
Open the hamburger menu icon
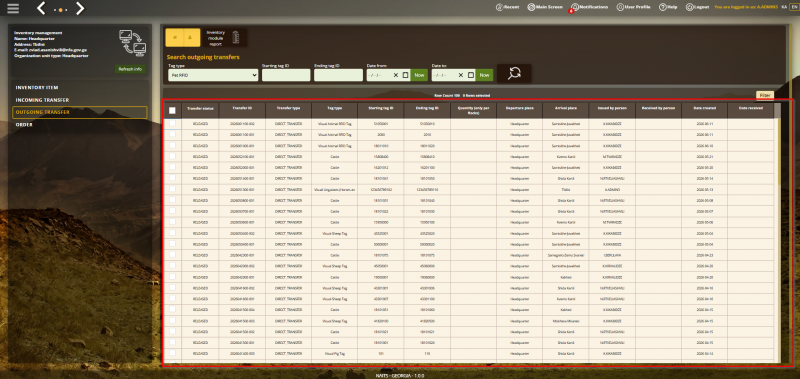coord(13,8)
